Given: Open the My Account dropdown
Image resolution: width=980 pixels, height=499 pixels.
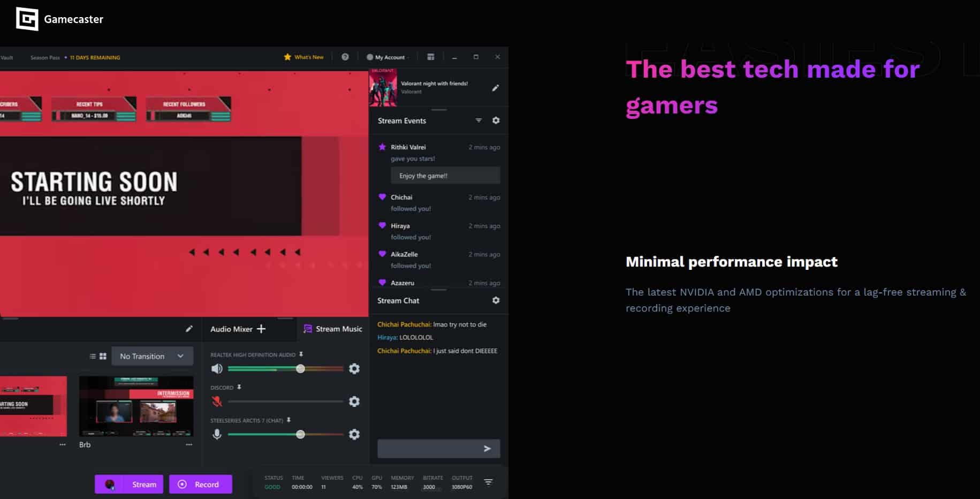Looking at the screenshot, I should click(x=388, y=57).
